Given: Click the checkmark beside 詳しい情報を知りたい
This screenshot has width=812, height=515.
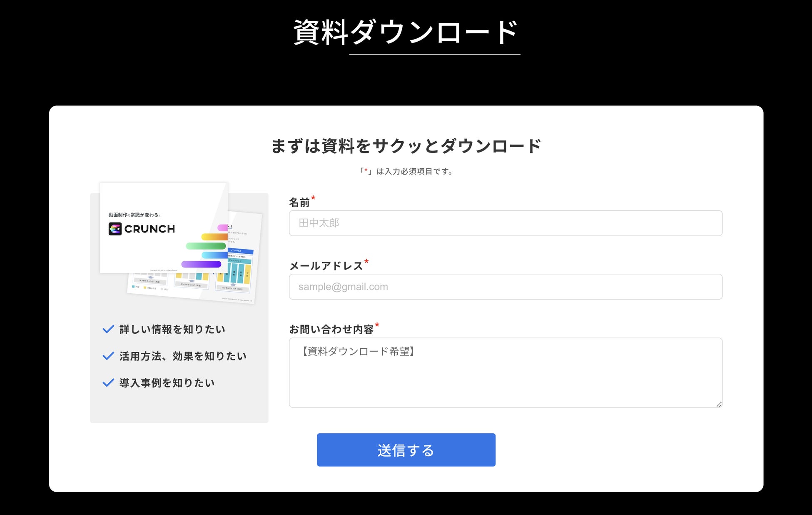Looking at the screenshot, I should [x=108, y=329].
